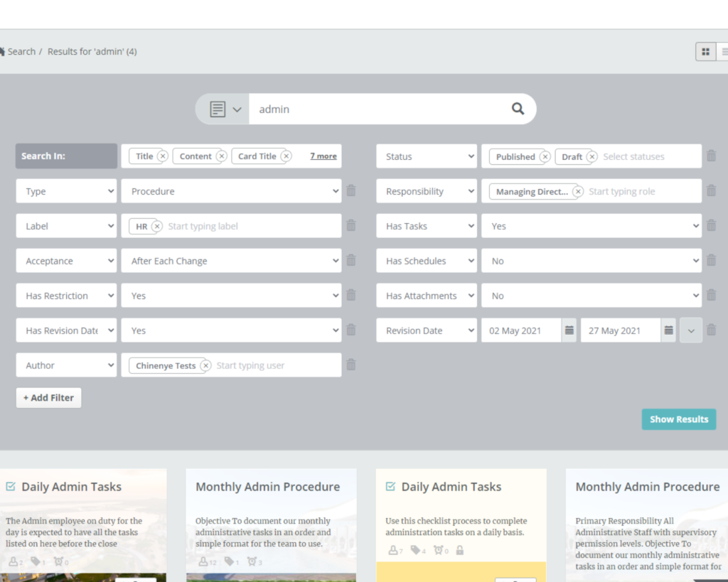This screenshot has width=728, height=582.
Task: Delete the Author filter row
Action: pos(350,365)
